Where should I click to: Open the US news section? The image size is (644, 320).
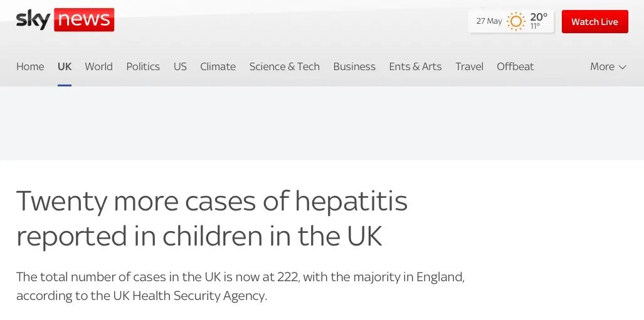[x=180, y=66]
